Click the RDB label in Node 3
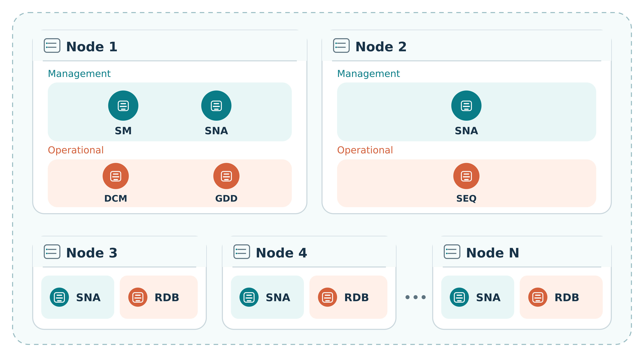The width and height of the screenshot is (644, 357). click(x=167, y=298)
